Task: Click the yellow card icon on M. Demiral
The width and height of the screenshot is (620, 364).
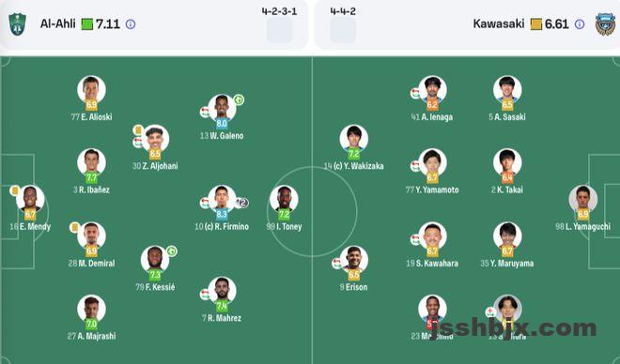Action: (x=74, y=227)
